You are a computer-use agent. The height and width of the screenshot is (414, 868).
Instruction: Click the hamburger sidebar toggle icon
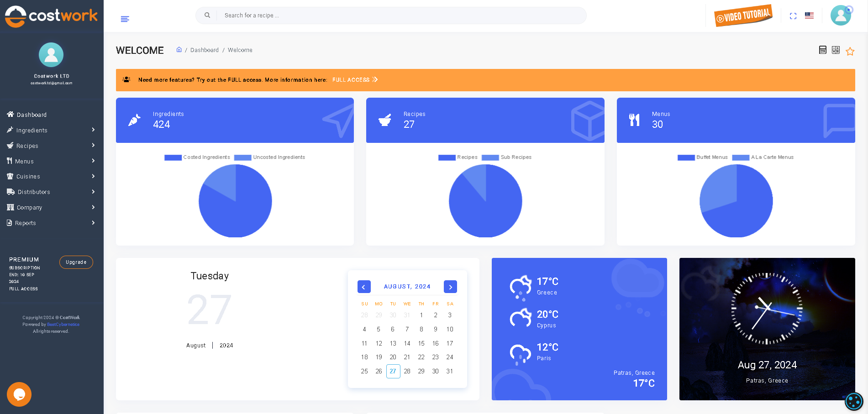pyautogui.click(x=125, y=19)
